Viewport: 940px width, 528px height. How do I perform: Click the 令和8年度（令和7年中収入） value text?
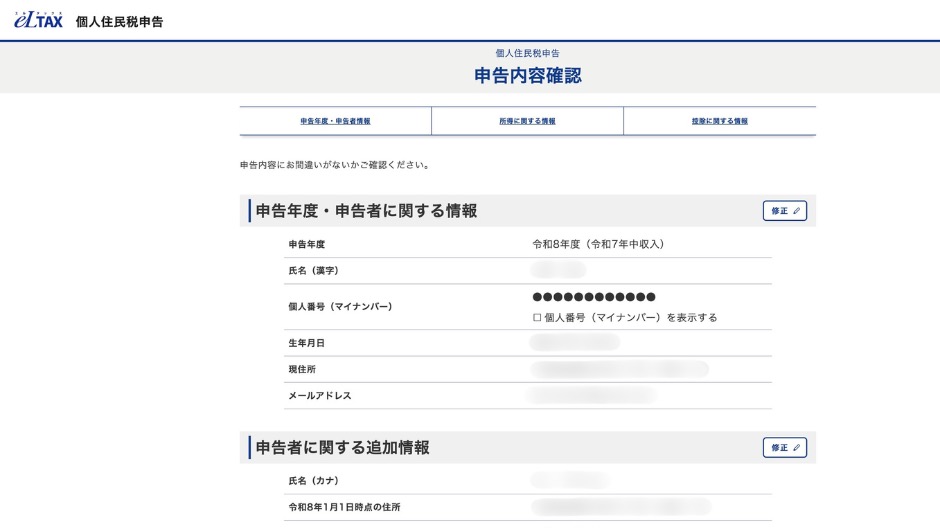click(x=598, y=244)
